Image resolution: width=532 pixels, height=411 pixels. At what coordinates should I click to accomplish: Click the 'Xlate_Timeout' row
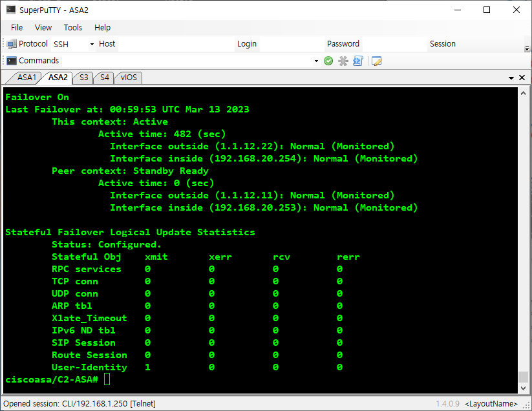coord(197,318)
